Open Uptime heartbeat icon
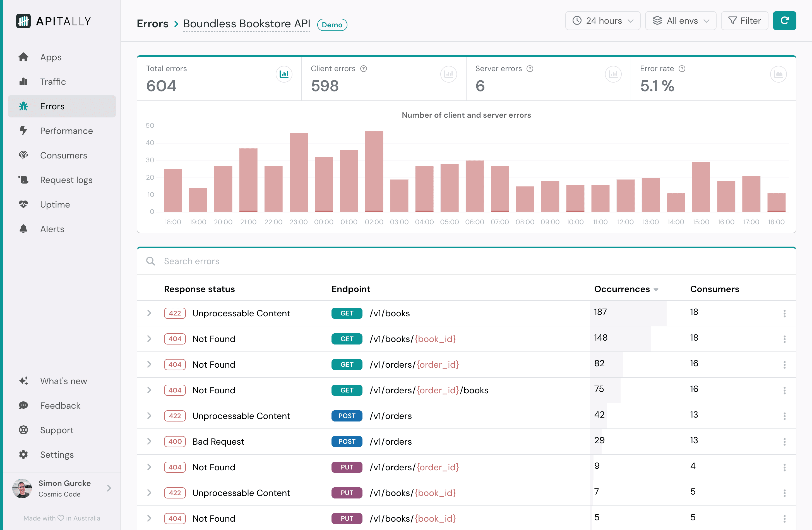812x530 pixels. point(23,204)
